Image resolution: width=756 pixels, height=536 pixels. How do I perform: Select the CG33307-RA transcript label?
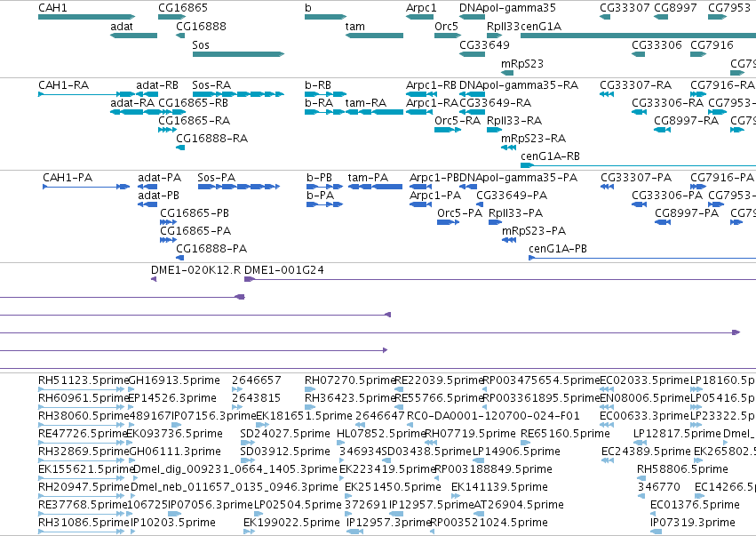point(635,85)
